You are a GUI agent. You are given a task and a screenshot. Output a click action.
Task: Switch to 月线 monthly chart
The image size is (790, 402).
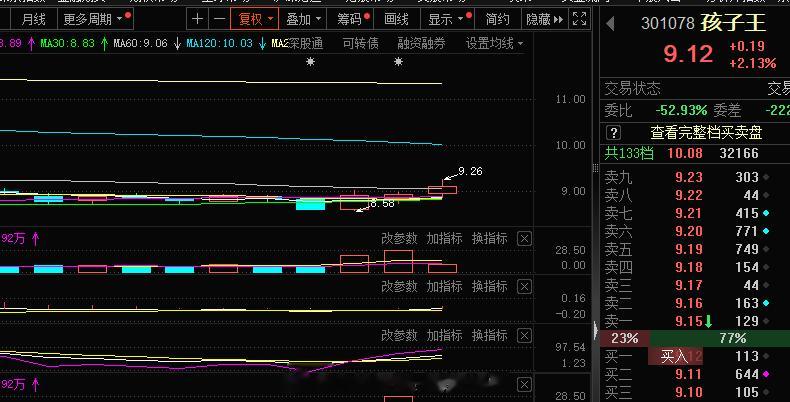tap(34, 19)
